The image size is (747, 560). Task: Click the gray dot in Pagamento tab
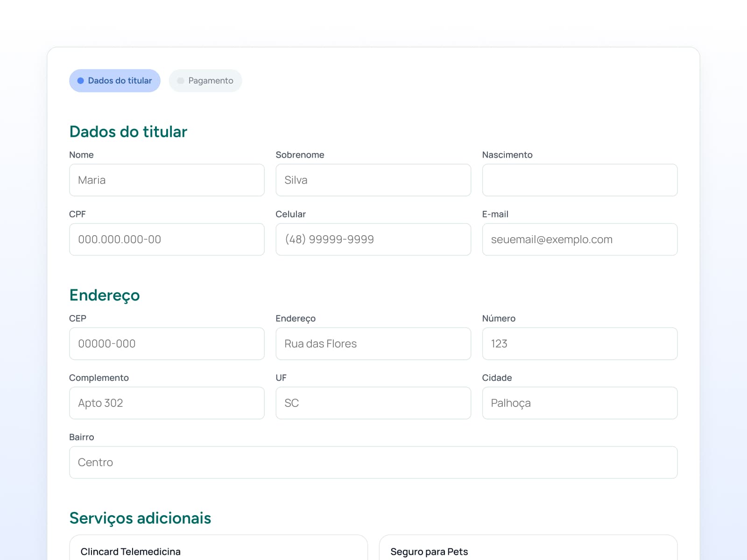pos(181,81)
